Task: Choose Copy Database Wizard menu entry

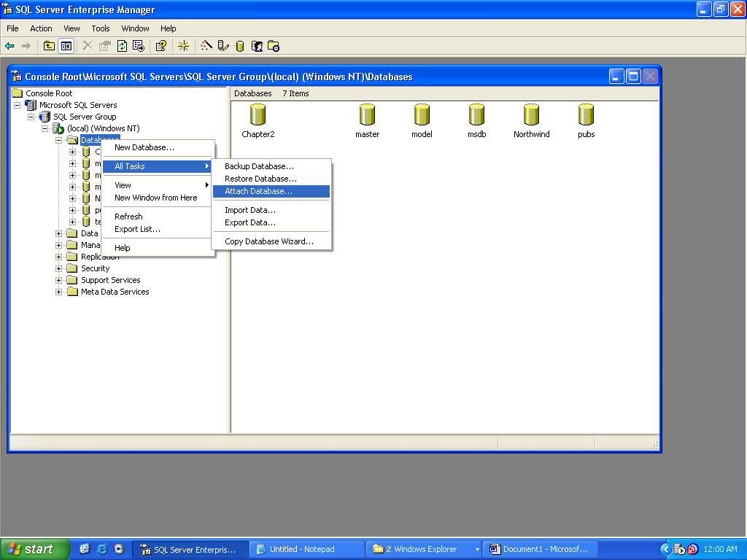Action: click(x=269, y=241)
